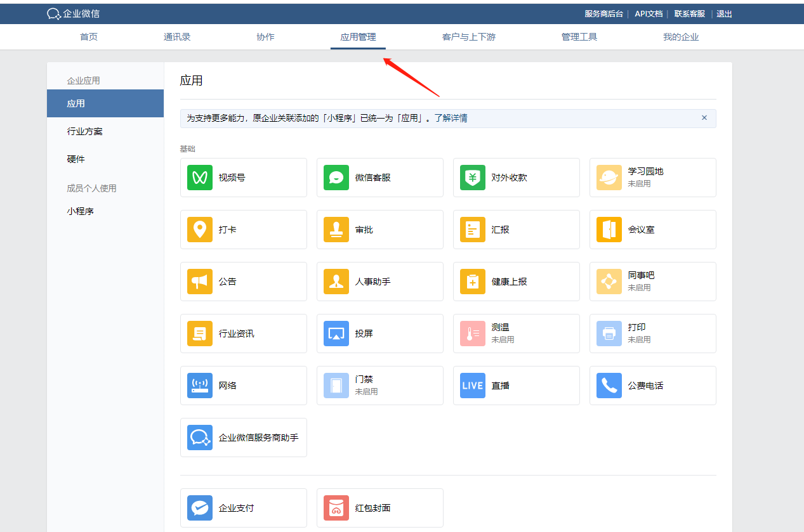
Task: Select 行业方案 in the left sidebar
Action: 85,131
